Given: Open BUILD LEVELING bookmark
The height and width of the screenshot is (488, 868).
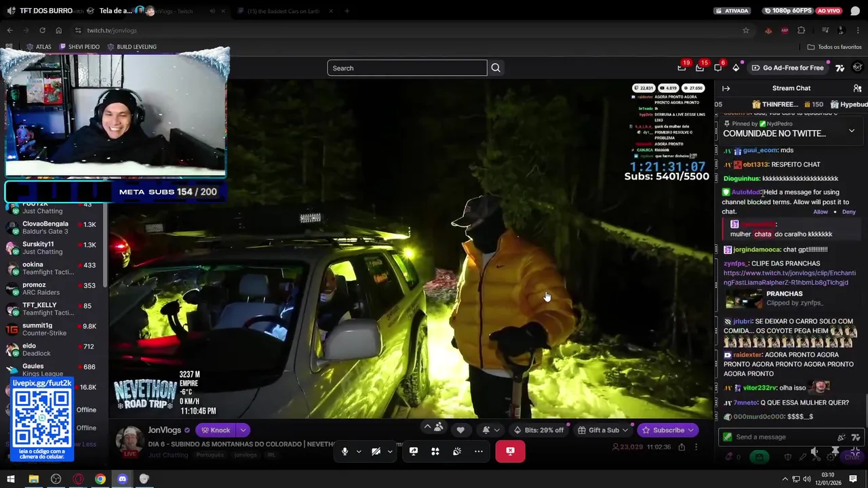Looking at the screenshot, I should tap(132, 47).
